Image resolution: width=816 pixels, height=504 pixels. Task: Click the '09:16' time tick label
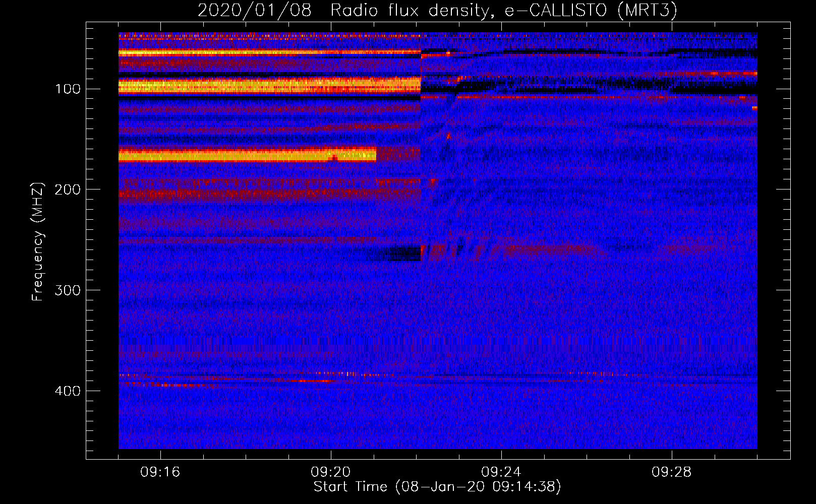point(160,472)
